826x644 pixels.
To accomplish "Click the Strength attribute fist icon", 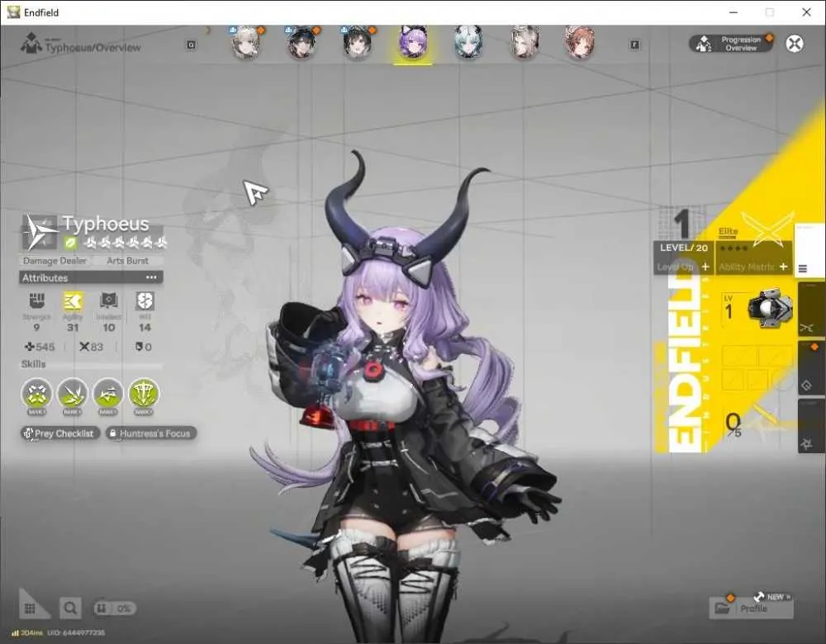I will 37,301.
